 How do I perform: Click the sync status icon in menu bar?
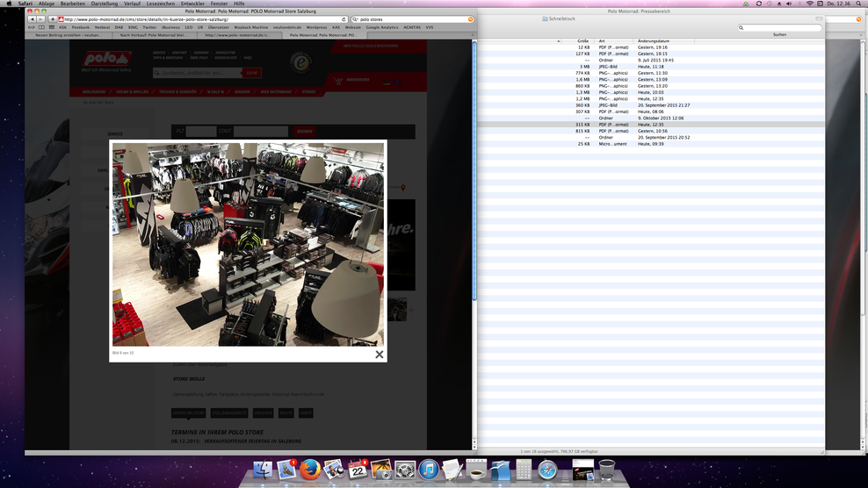click(759, 4)
